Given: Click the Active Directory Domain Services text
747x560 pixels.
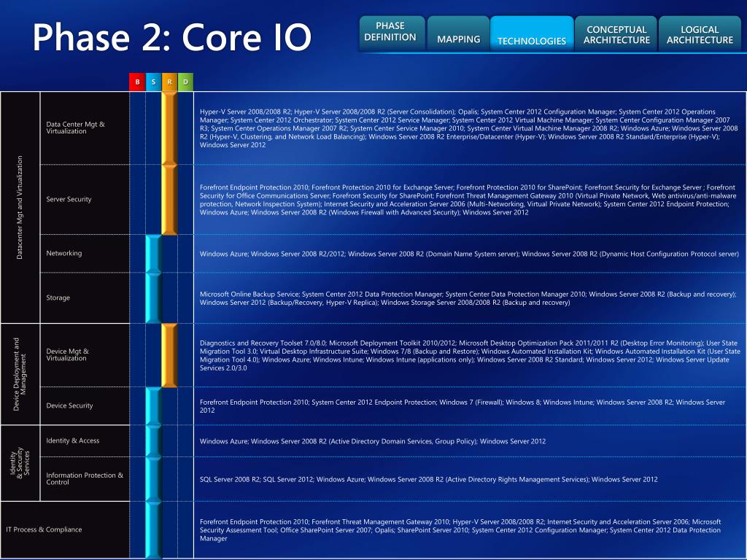Looking at the screenshot, I should click(373, 441).
